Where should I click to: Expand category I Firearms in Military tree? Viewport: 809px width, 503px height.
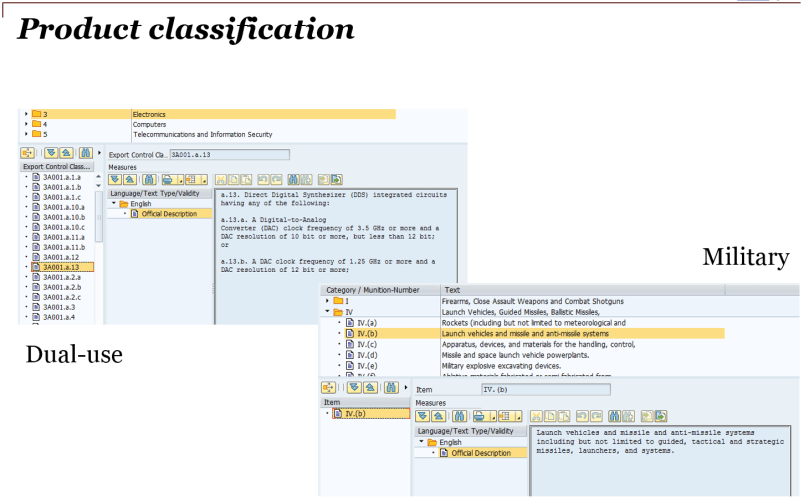point(327,300)
